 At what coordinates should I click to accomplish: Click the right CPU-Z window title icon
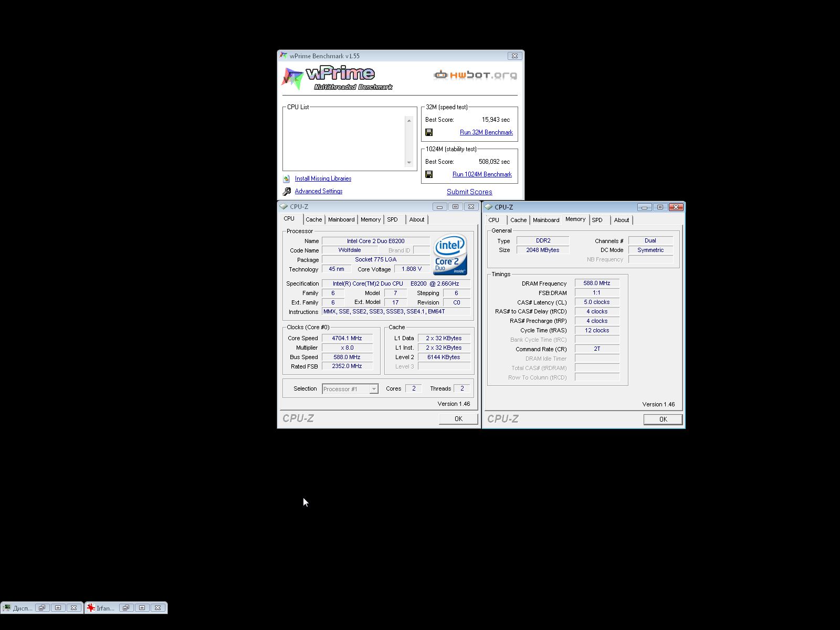489,207
